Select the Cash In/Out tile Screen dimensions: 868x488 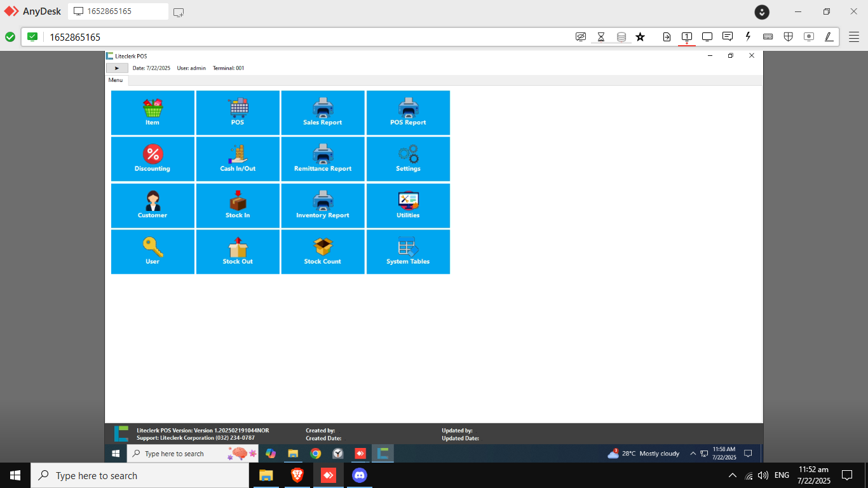coord(238,159)
